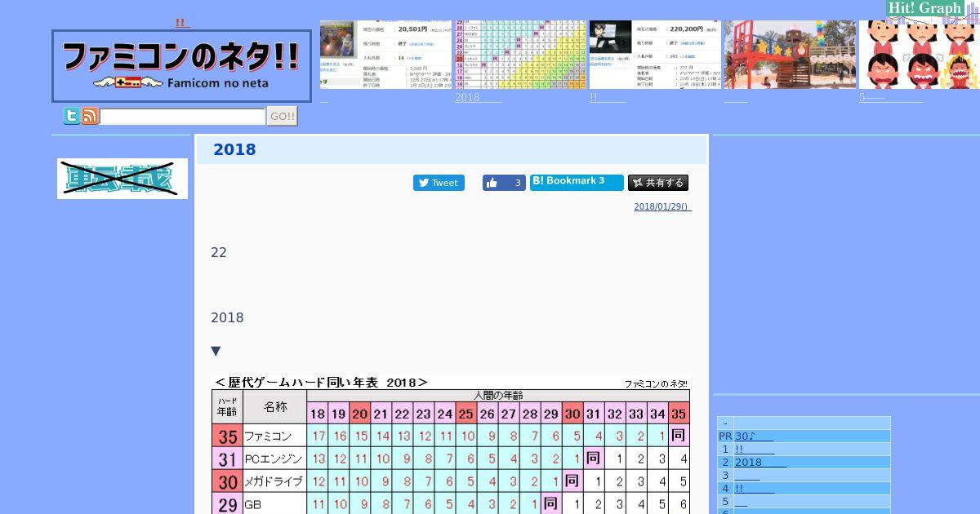
Task: Open the age chart calendar thumbnail
Action: tap(520, 55)
